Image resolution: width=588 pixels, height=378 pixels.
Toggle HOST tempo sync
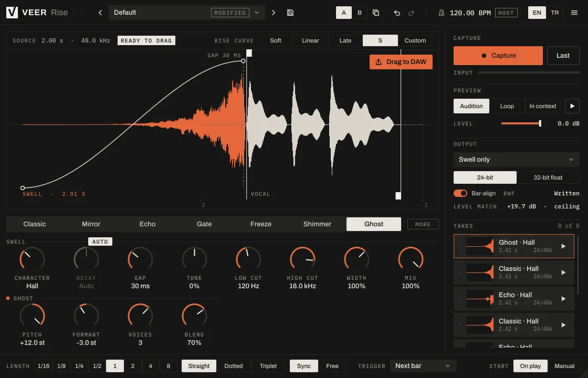(506, 13)
